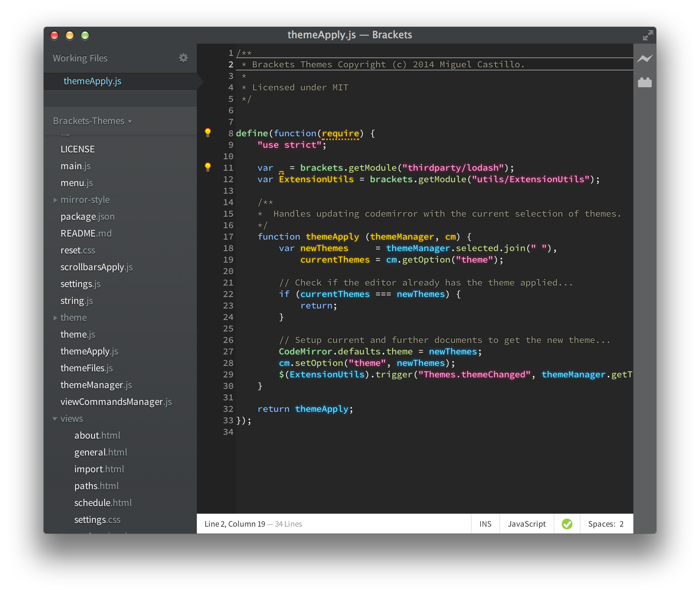Click the indent size value 2
The image size is (700, 594).
[x=621, y=524]
